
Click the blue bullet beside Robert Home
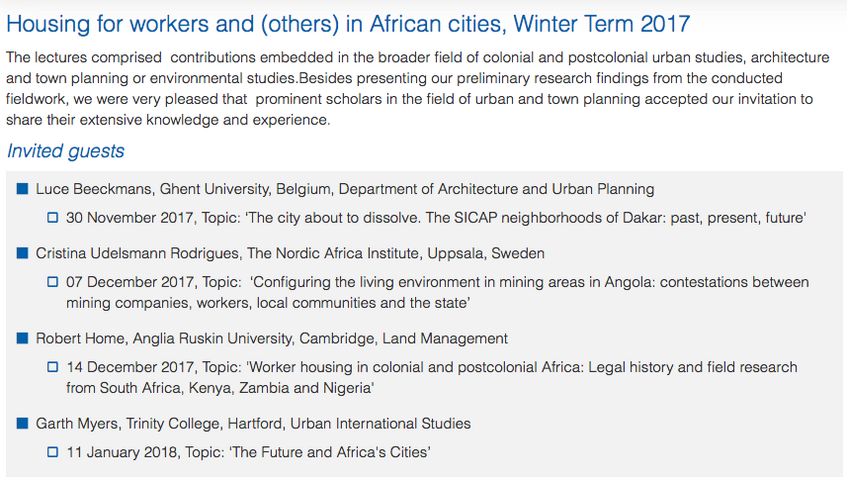click(x=22, y=338)
